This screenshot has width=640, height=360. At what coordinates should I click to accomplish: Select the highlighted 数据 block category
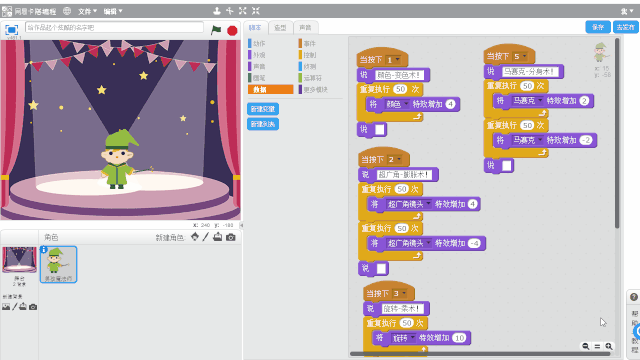[x=270, y=89]
